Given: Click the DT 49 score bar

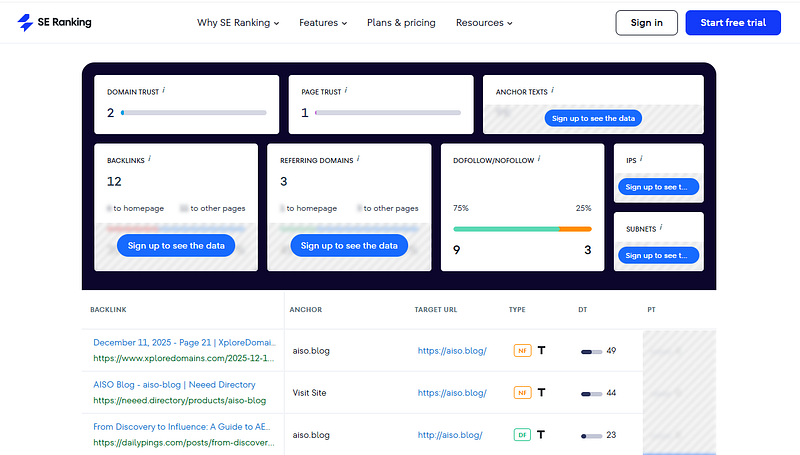Looking at the screenshot, I should (591, 351).
